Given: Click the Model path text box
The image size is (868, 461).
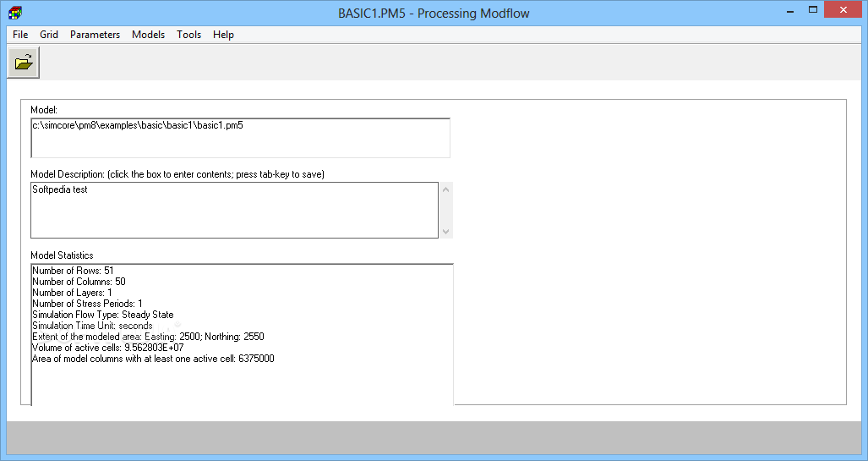Looking at the screenshot, I should (x=240, y=138).
